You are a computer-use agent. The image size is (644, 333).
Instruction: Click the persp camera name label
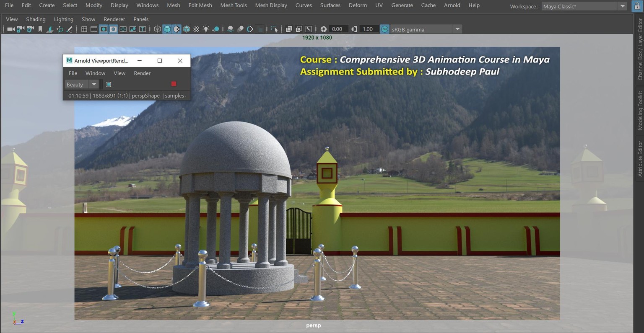(x=314, y=325)
